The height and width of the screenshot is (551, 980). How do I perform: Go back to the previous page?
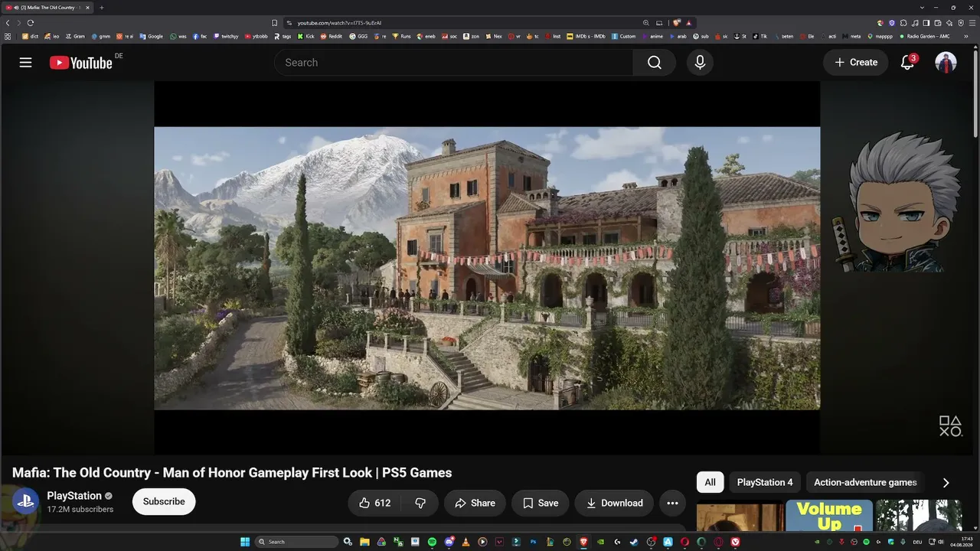pos(8,23)
